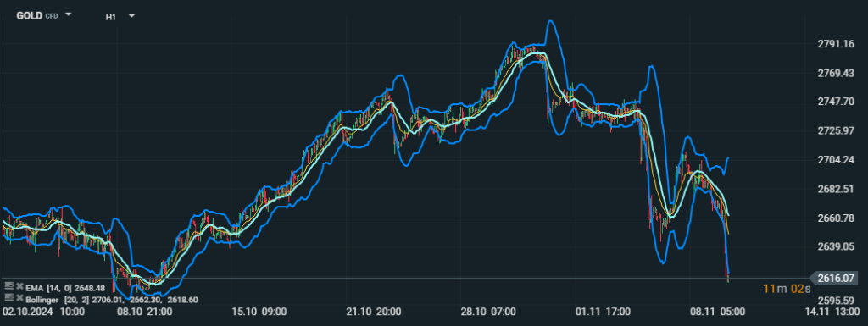Remove the Bollinger indicator with its X icon
Image resolution: width=868 pixels, height=326 pixels.
[x=19, y=298]
